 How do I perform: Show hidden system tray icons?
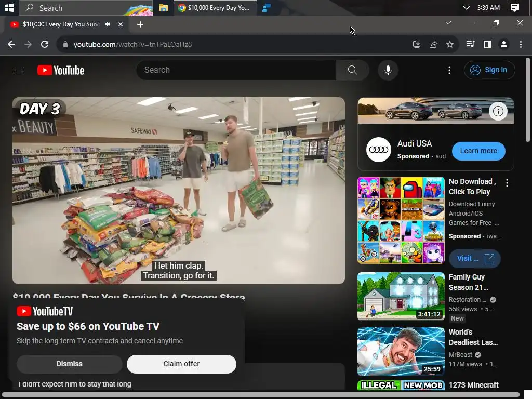467,8
